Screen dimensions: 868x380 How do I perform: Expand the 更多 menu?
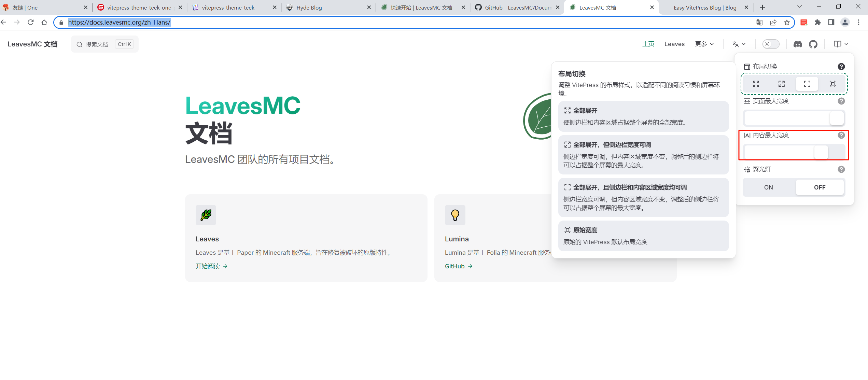[704, 44]
